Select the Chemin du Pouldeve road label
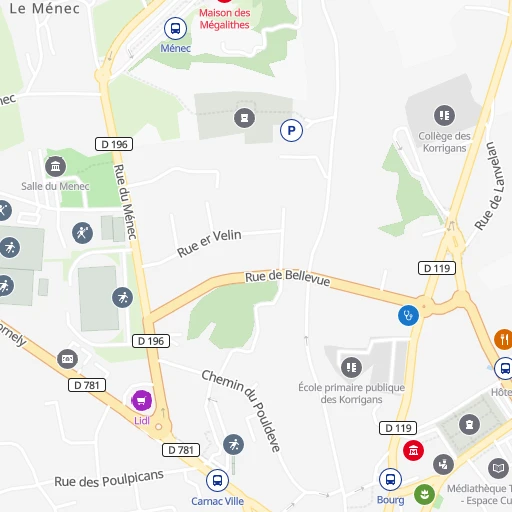The height and width of the screenshot is (512, 512). click(242, 410)
